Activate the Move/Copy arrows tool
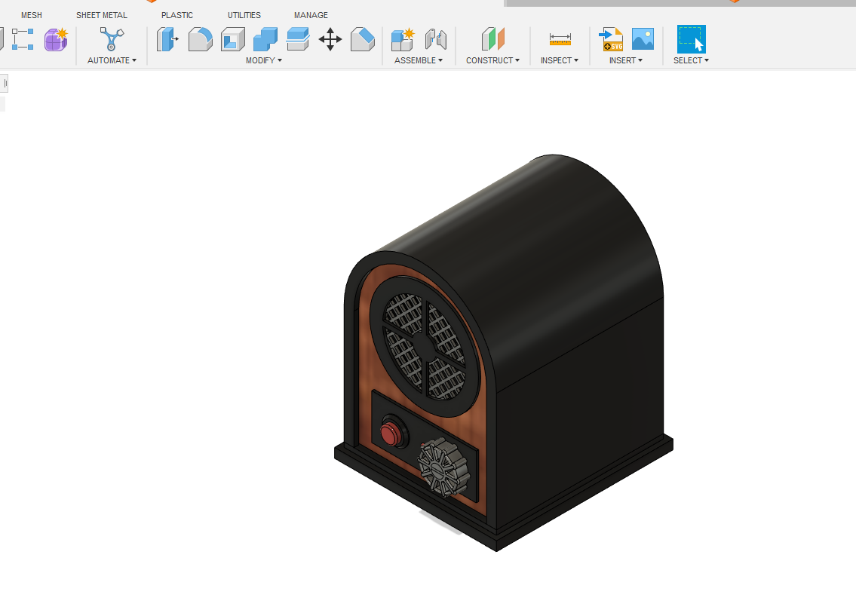This screenshot has width=856, height=616. click(330, 39)
